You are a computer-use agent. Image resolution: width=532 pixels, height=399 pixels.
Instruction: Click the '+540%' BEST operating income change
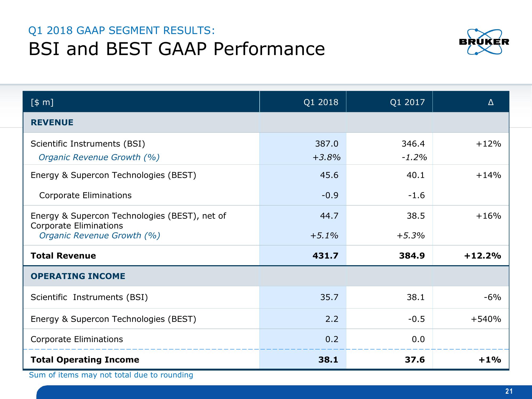[x=486, y=319]
